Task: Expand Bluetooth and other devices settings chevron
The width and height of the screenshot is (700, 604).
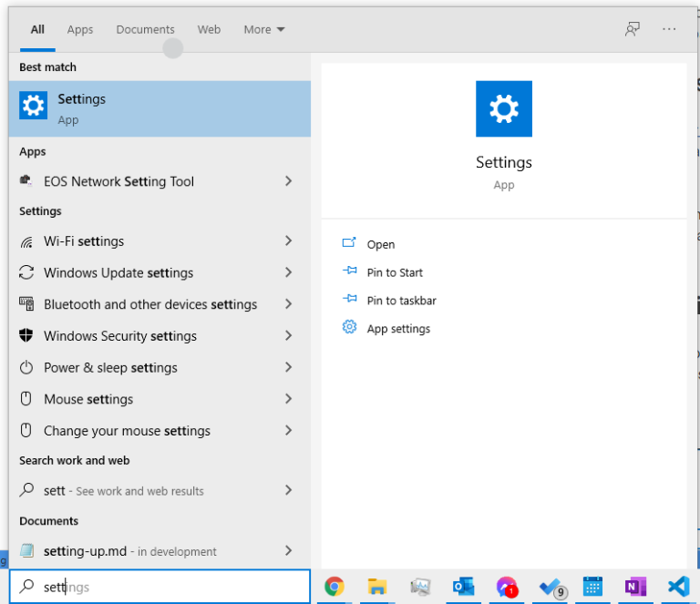Action: tap(288, 303)
